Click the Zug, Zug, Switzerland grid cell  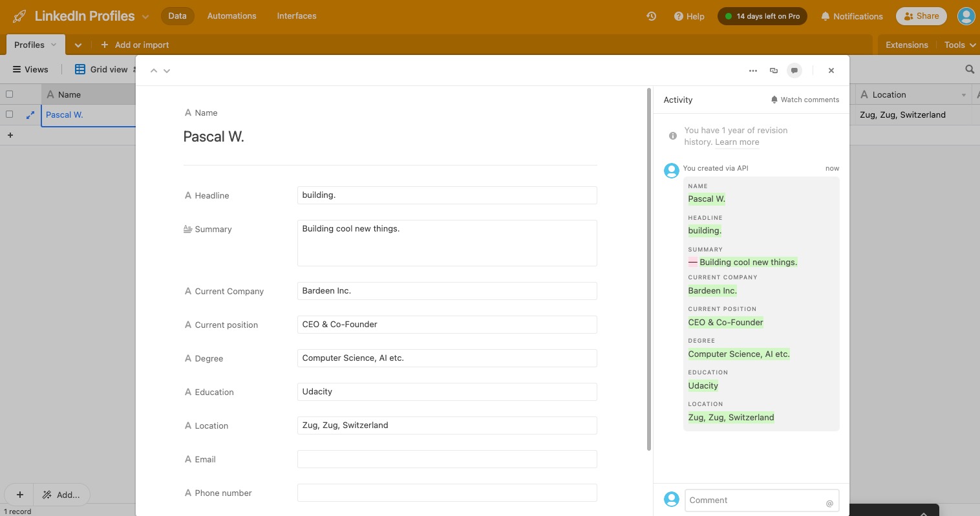click(x=913, y=115)
